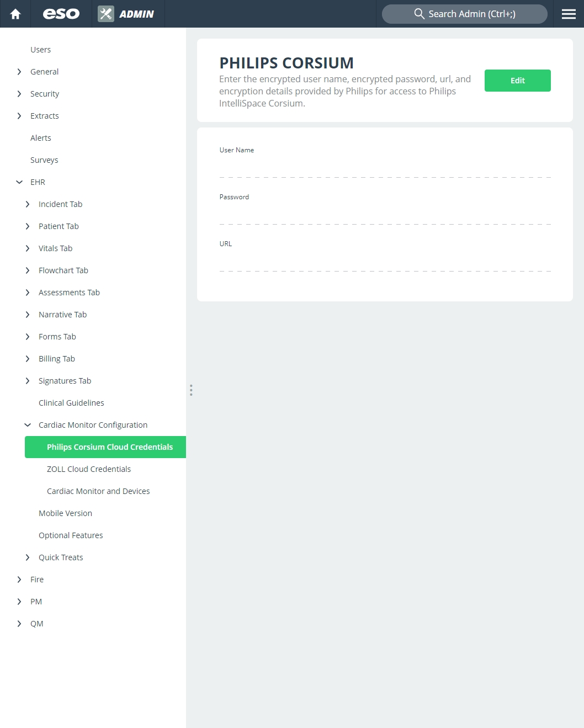Expand the Incident Tab node
The width and height of the screenshot is (584, 728).
click(28, 204)
